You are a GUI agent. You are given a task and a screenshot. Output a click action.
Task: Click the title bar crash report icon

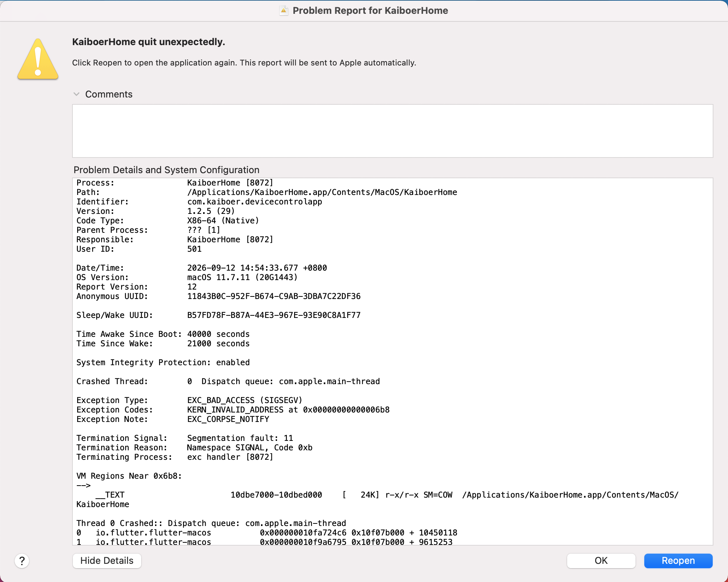click(x=284, y=11)
